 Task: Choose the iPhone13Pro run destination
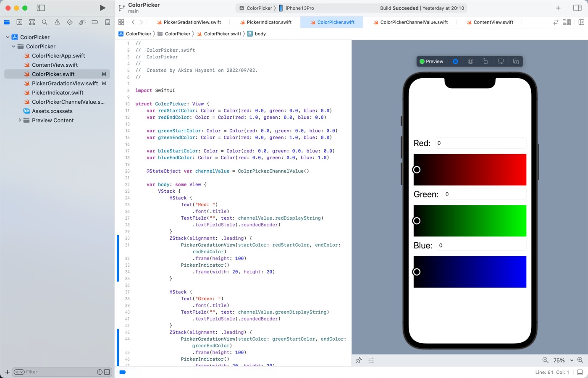(297, 8)
